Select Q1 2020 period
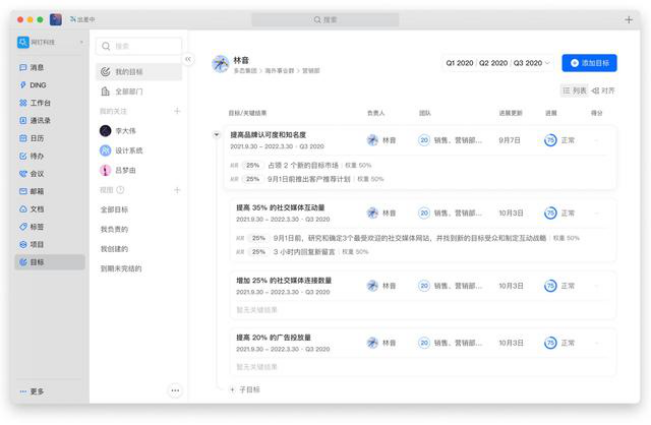651x425 pixels. [459, 63]
